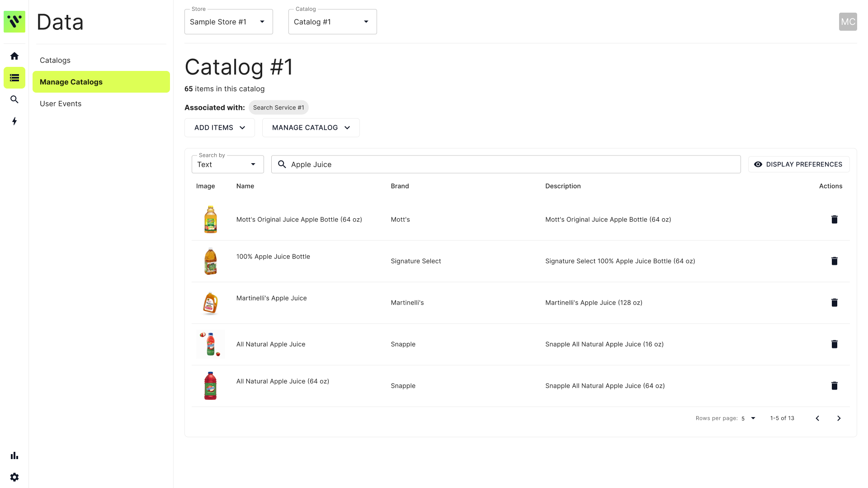Delete Snapple Apple Juice 64 oz item

(835, 386)
